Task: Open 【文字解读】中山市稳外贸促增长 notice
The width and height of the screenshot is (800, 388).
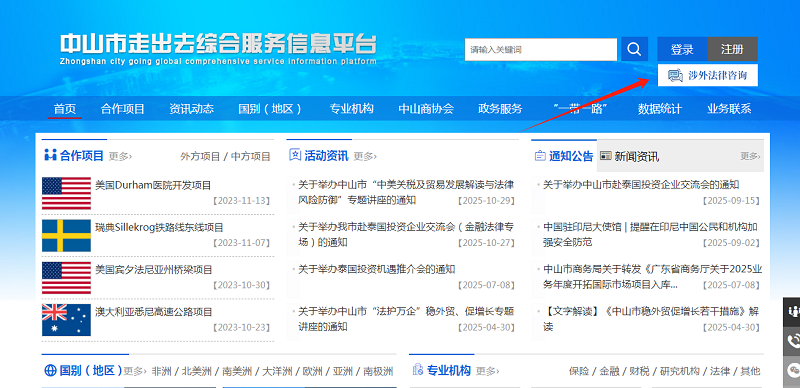Action: 651,319
